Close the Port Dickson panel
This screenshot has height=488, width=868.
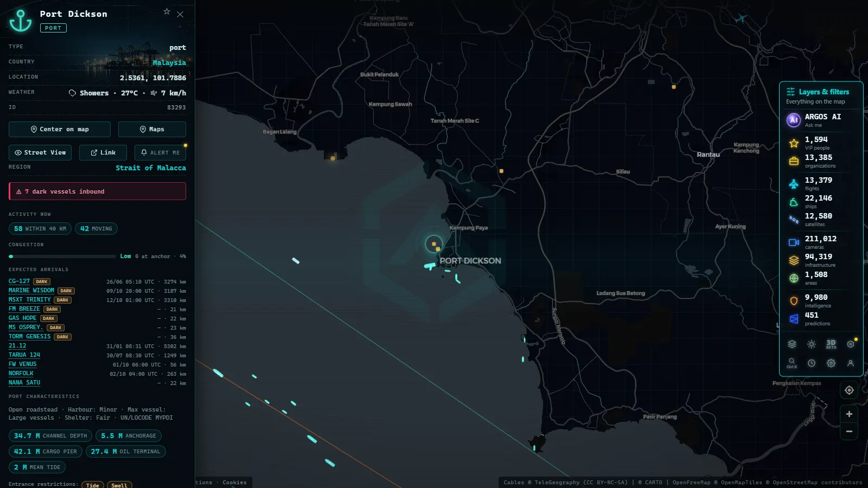[180, 15]
